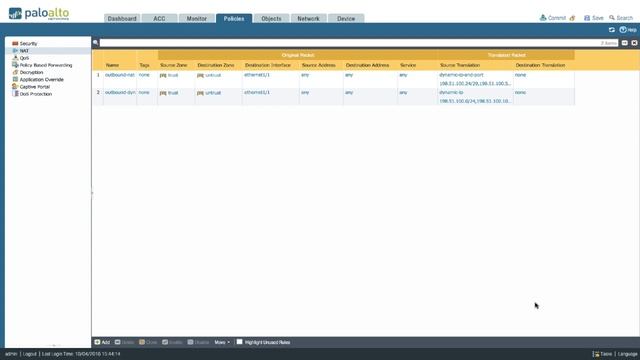Open Decryption policies
The height and width of the screenshot is (360, 640).
pyautogui.click(x=31, y=72)
